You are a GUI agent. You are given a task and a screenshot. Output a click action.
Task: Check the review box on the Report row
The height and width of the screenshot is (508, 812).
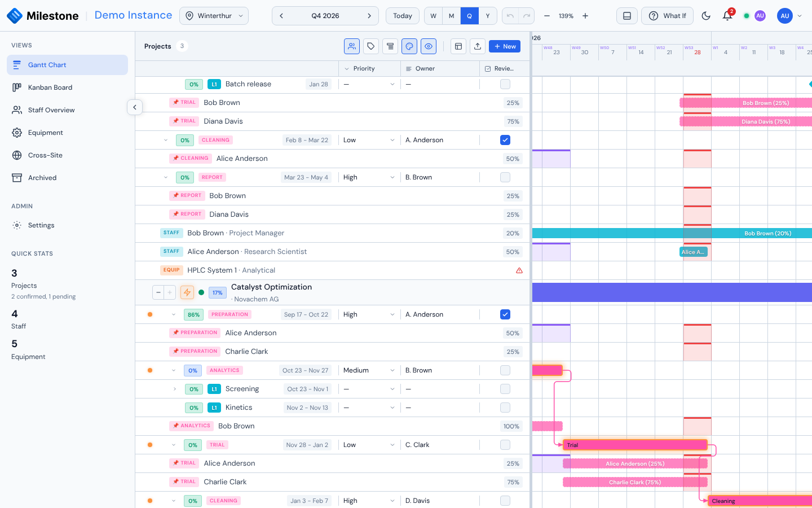tap(505, 177)
